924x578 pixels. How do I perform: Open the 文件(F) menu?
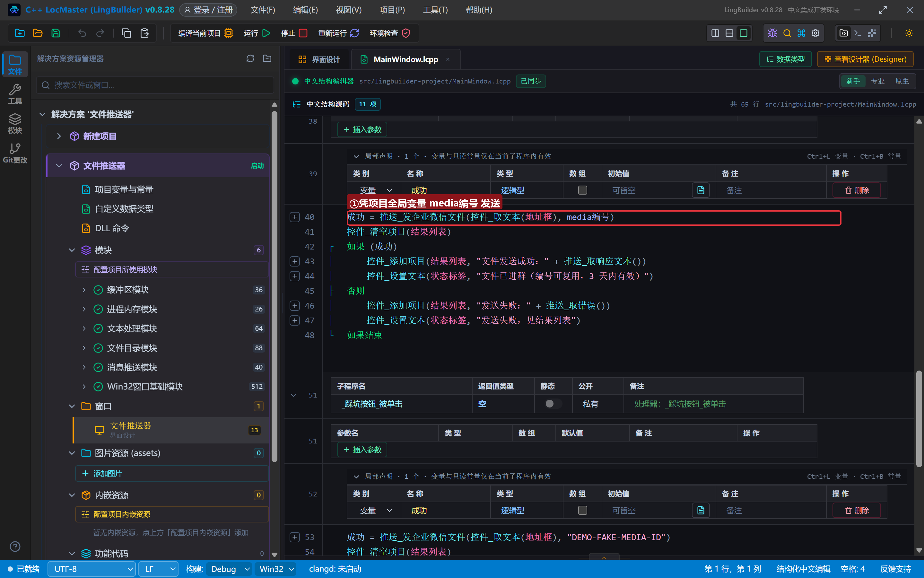(x=263, y=10)
